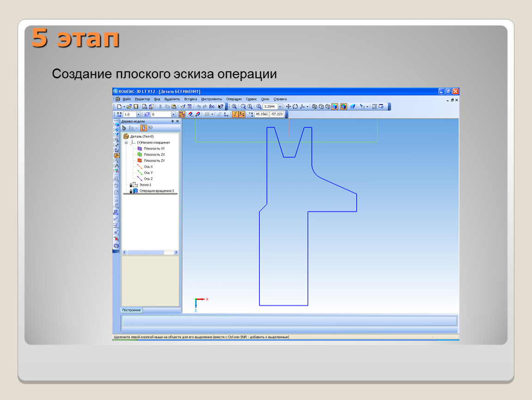The height and width of the screenshot is (400, 532).
Task: Click the model tree horizontal scrollbar
Action: (150, 252)
